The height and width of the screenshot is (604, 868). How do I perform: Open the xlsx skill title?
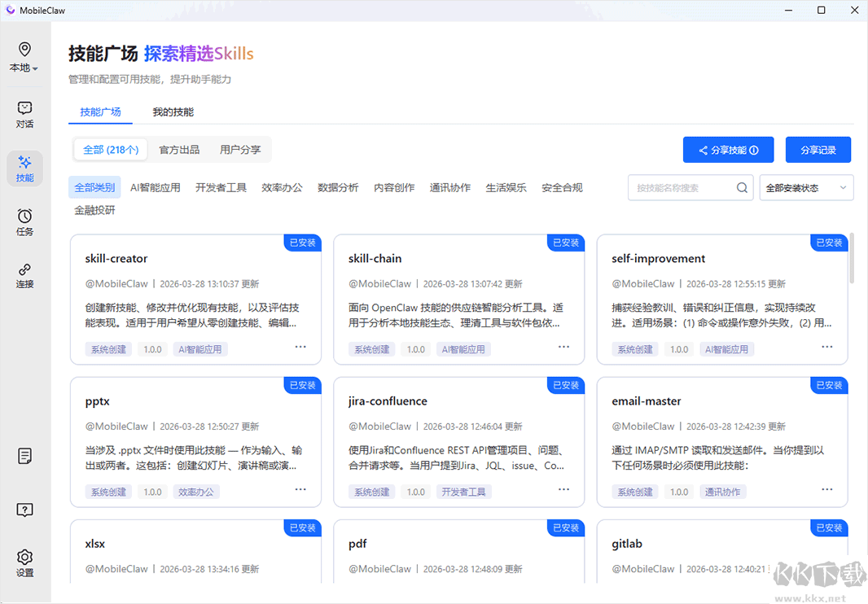[95, 544]
